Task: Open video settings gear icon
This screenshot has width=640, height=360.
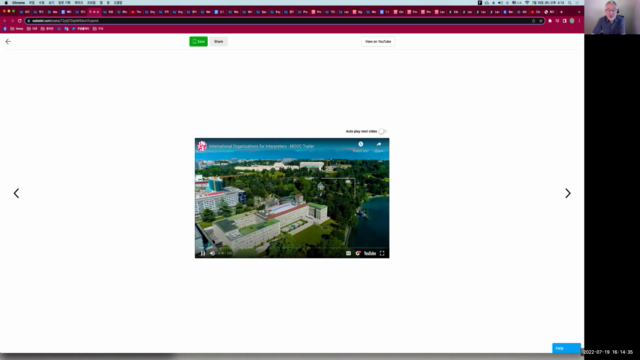Action: tap(358, 253)
